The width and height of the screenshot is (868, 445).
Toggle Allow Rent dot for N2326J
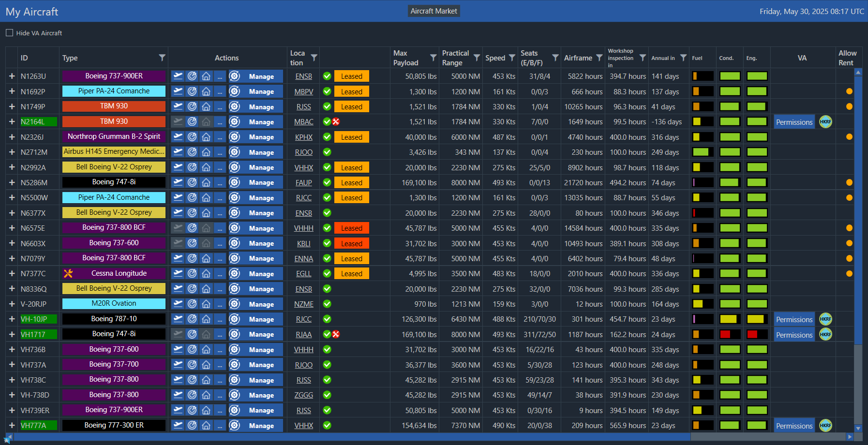click(849, 137)
